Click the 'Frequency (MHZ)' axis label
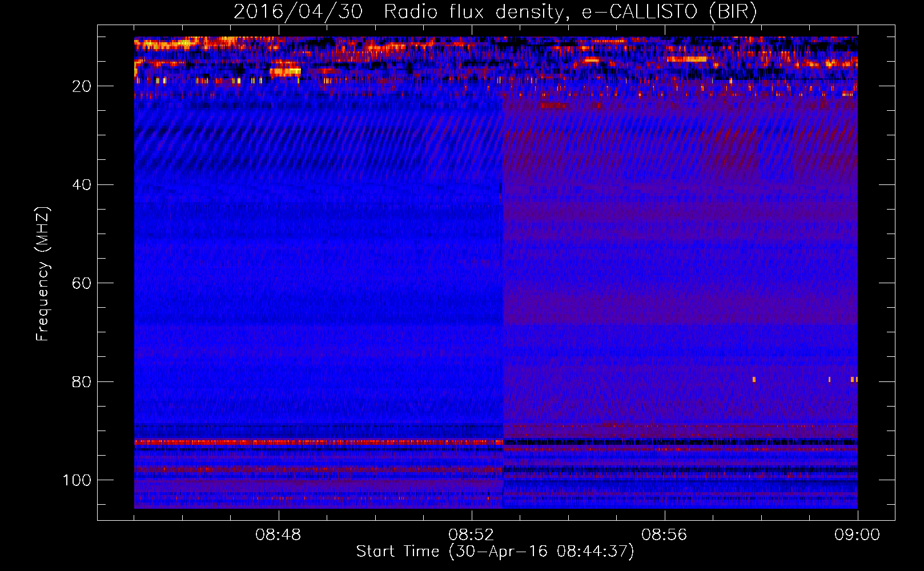 43,274
